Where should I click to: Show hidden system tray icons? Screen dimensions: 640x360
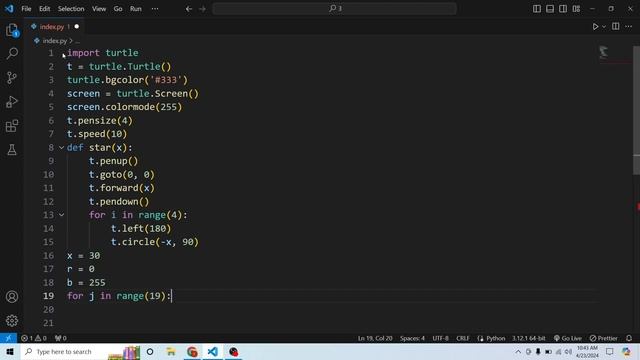pyautogui.click(x=518, y=352)
